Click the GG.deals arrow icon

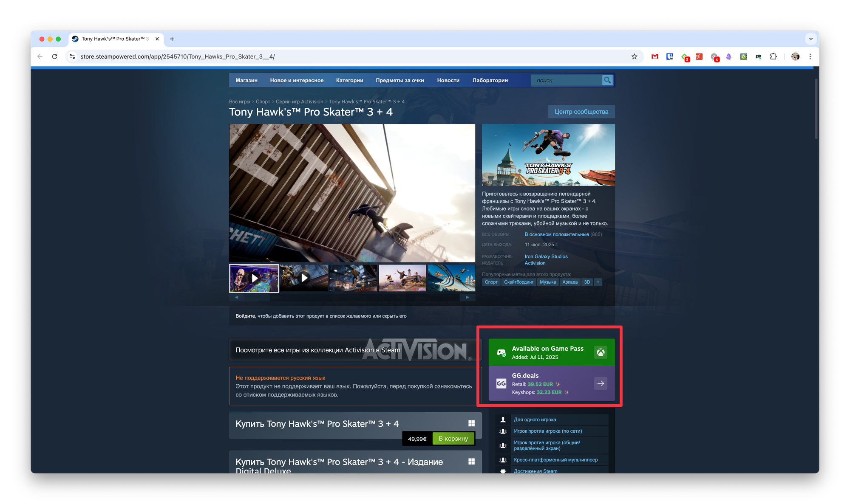[601, 383]
